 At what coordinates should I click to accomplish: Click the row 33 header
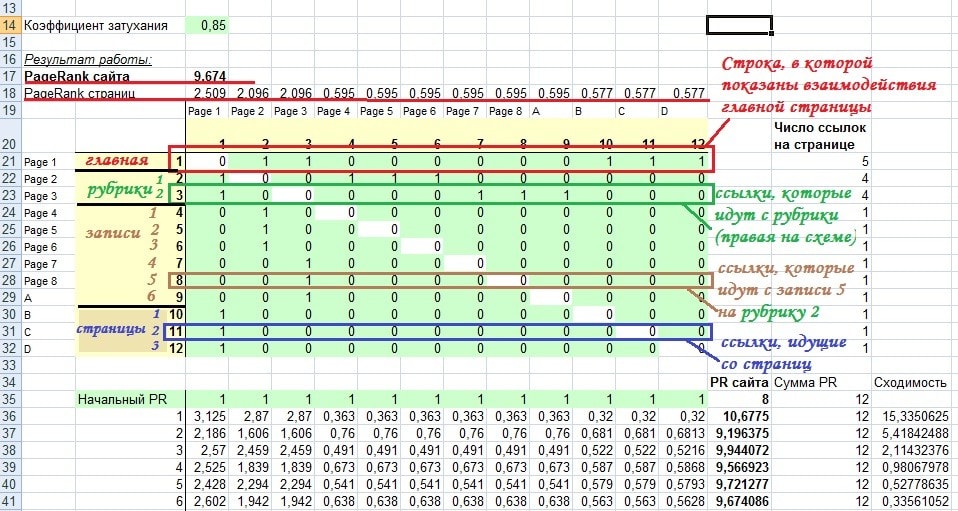10,365
